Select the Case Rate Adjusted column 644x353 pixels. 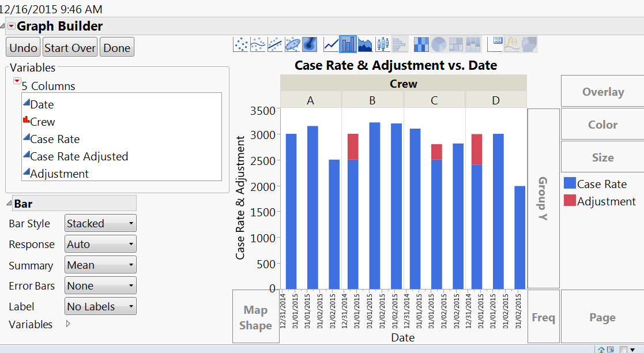tap(79, 156)
